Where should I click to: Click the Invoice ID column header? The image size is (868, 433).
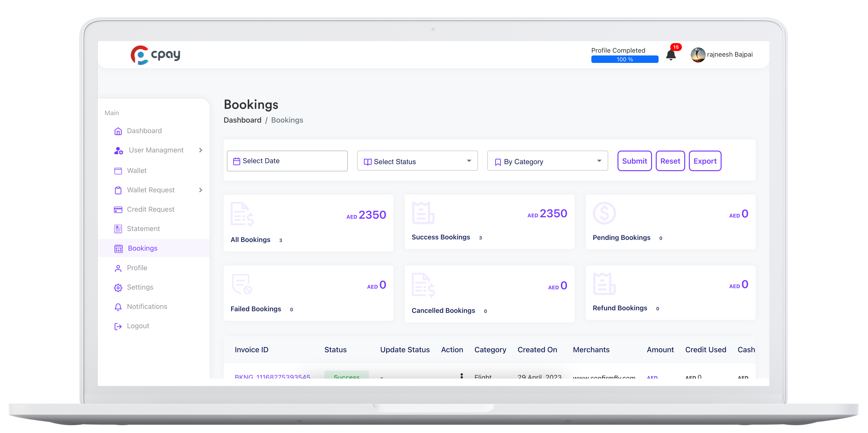click(252, 350)
